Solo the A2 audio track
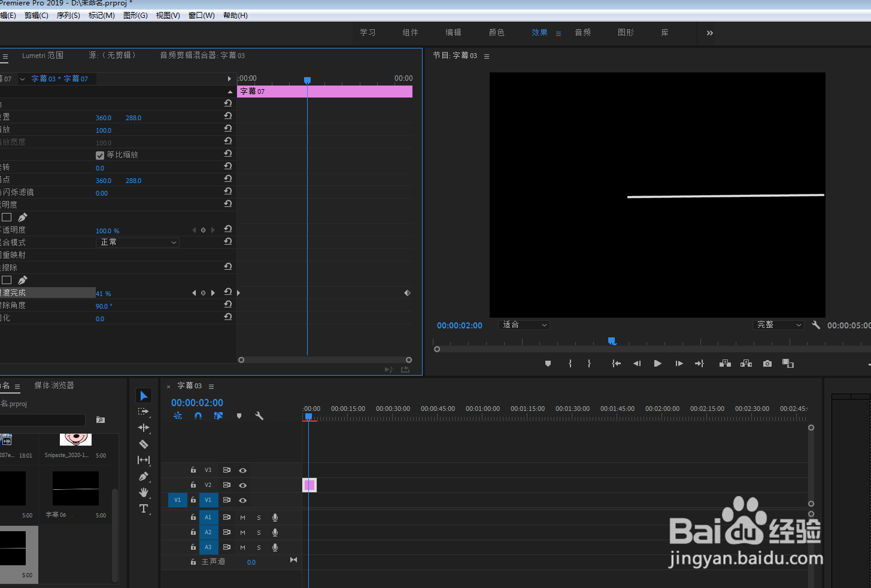Viewport: 871px width, 588px height. [x=259, y=532]
